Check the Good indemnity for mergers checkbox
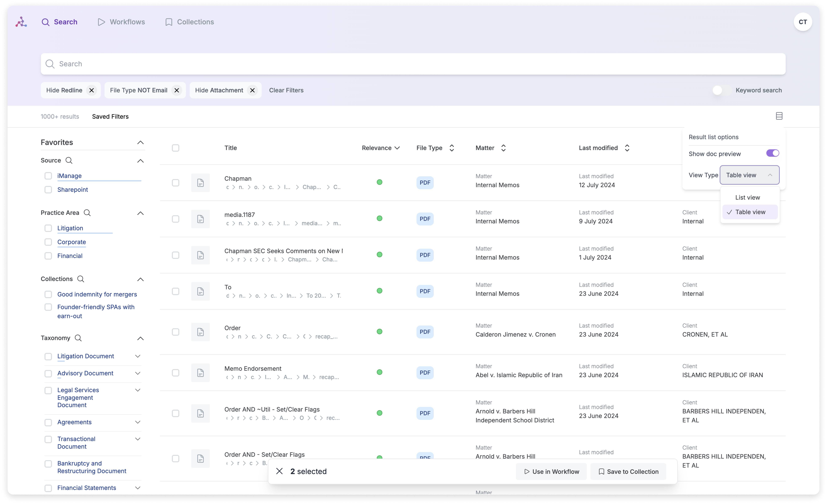This screenshot has width=827, height=504. pos(48,294)
